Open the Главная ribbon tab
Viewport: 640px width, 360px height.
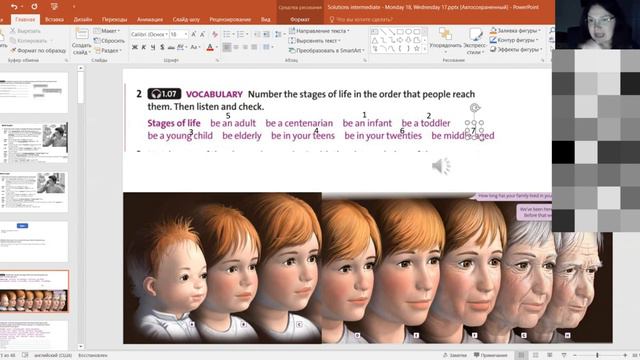coord(25,19)
